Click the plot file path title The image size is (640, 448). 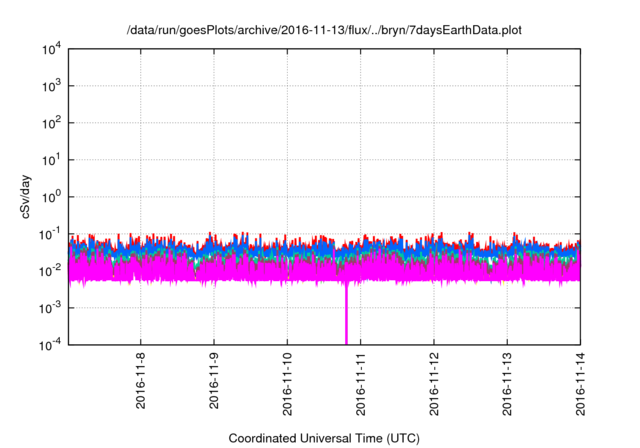click(324, 31)
